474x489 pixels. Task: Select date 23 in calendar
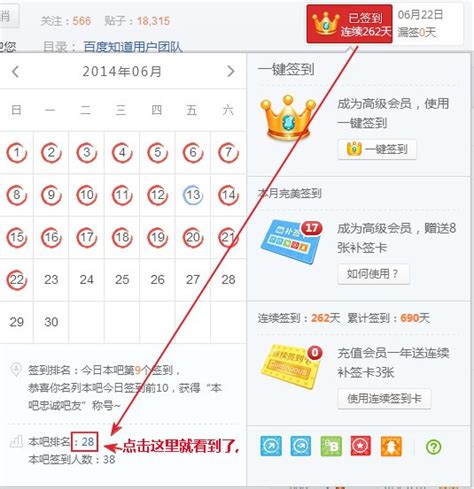click(51, 280)
